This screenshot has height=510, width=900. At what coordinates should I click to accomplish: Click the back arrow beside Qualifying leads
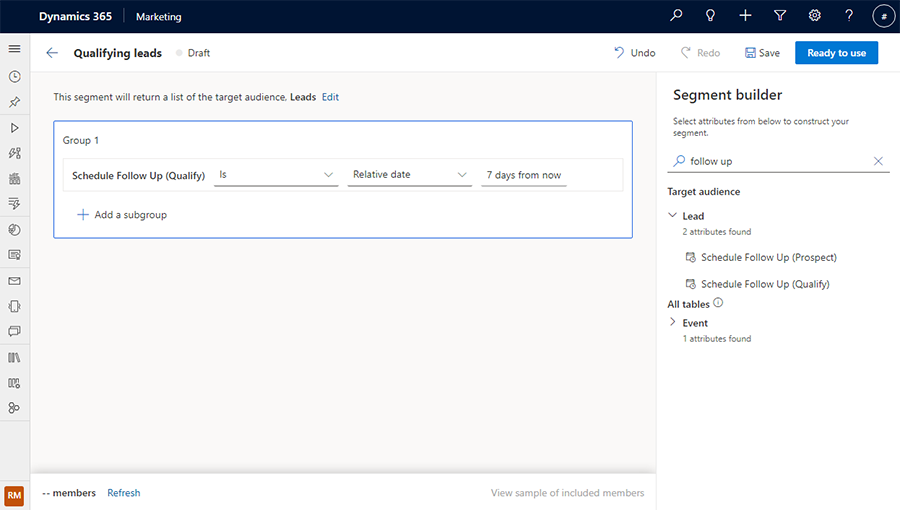coord(52,53)
